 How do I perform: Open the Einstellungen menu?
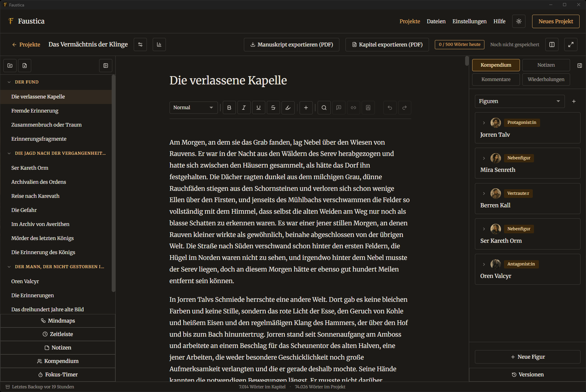(469, 21)
